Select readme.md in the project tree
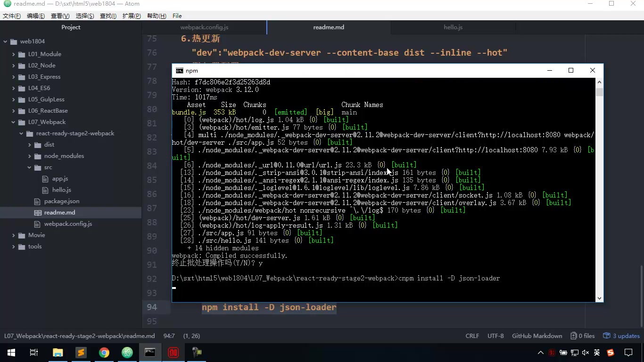This screenshot has width=644, height=362. [x=59, y=213]
